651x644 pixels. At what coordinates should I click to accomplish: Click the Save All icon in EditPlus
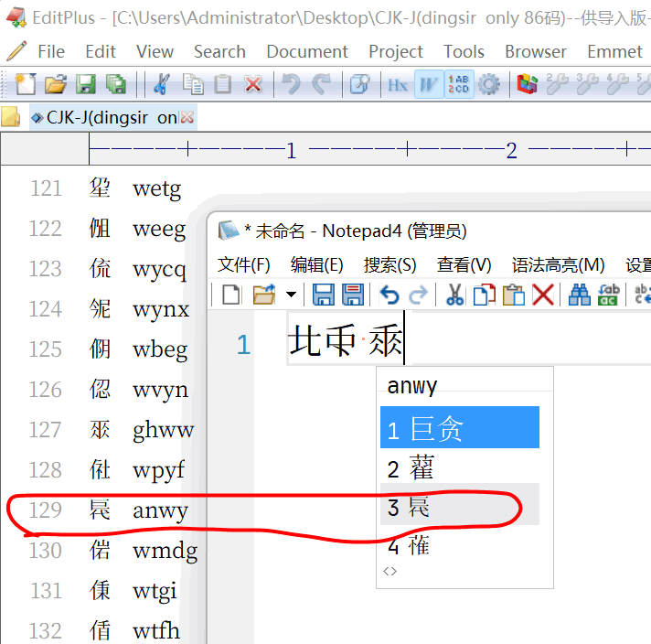click(x=115, y=85)
